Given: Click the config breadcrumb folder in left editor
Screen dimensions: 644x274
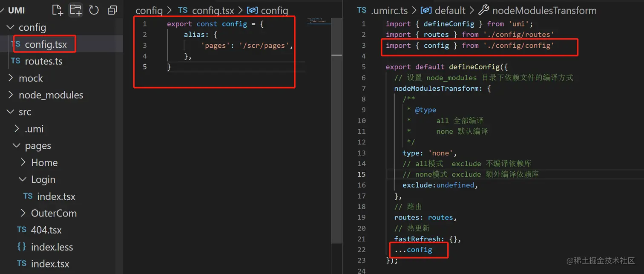Looking at the screenshot, I should coord(149,11).
